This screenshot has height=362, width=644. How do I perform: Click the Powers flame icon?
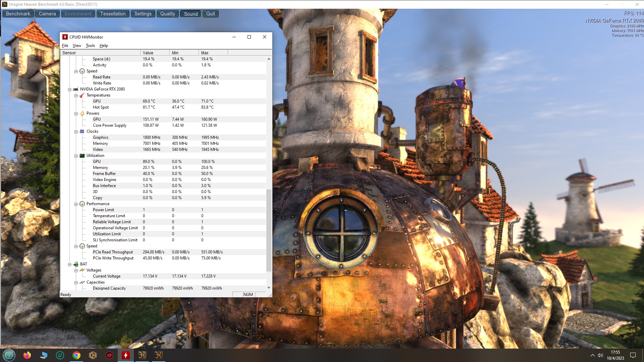click(82, 113)
